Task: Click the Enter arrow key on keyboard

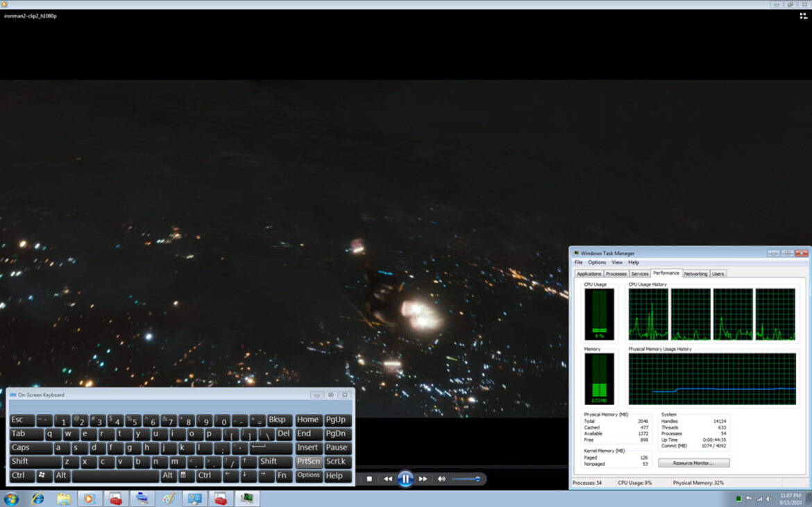Action: (x=271, y=447)
